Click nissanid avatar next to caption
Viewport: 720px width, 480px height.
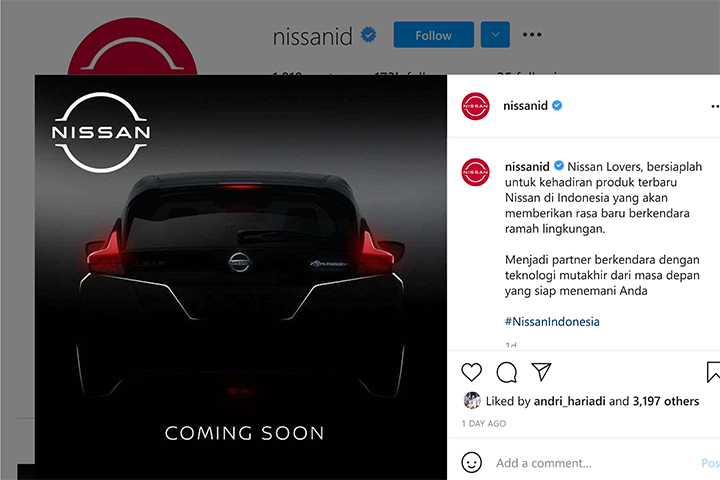point(475,172)
